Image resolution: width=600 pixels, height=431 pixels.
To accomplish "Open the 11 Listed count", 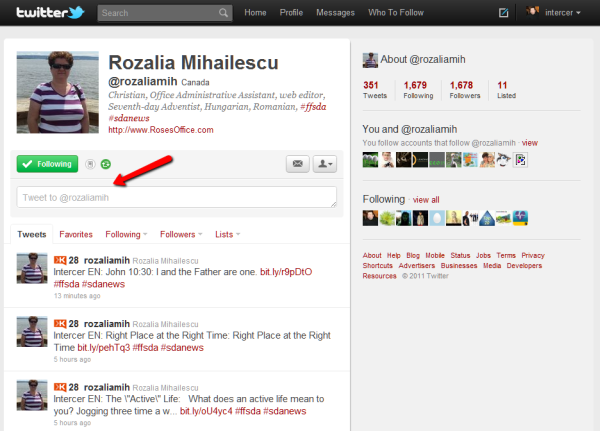I will pyautogui.click(x=506, y=90).
